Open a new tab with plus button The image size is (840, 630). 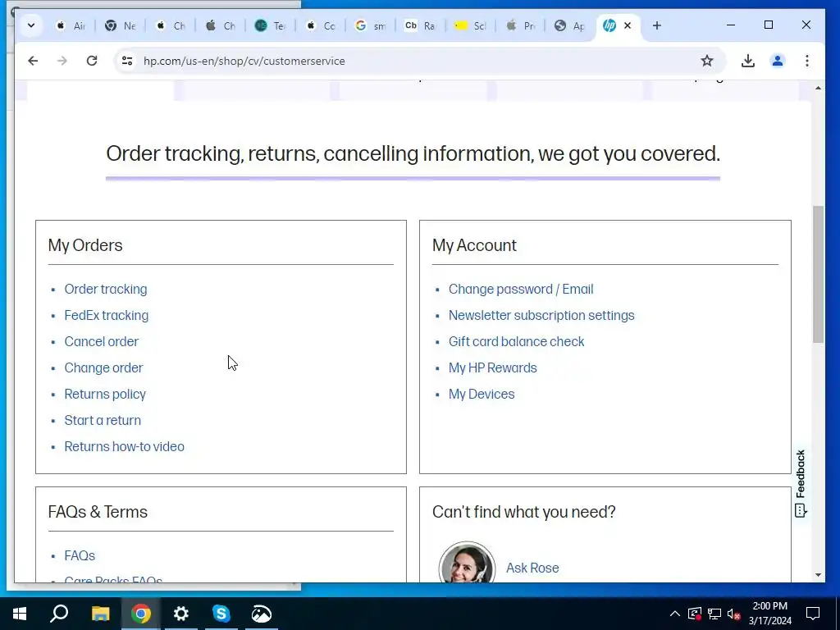tap(657, 25)
